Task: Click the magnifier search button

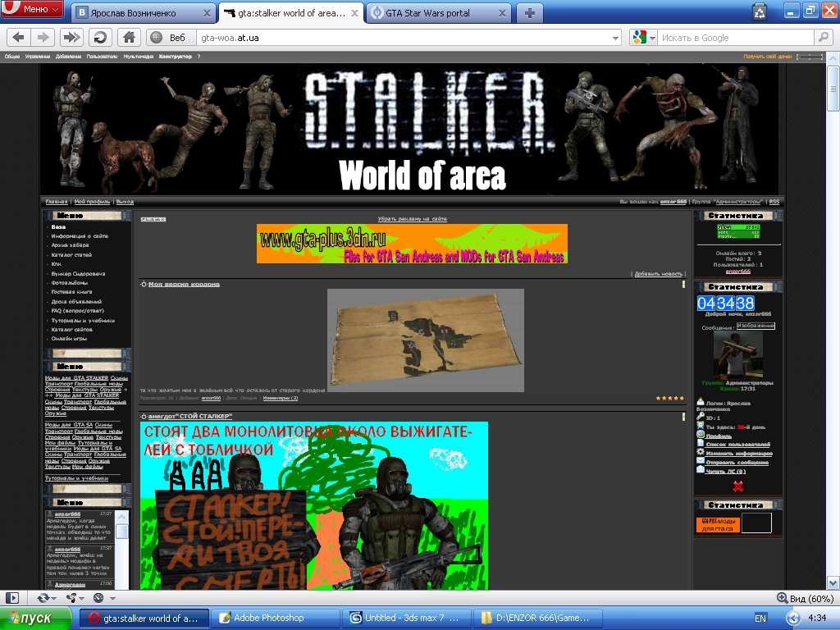Action: pyautogui.click(x=822, y=37)
